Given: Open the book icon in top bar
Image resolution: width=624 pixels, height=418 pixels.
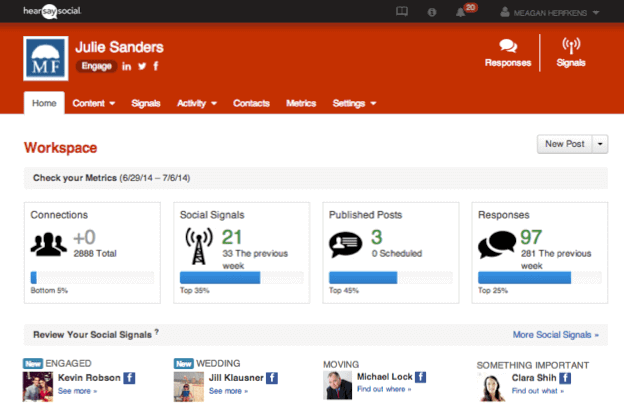Looking at the screenshot, I should [401, 13].
